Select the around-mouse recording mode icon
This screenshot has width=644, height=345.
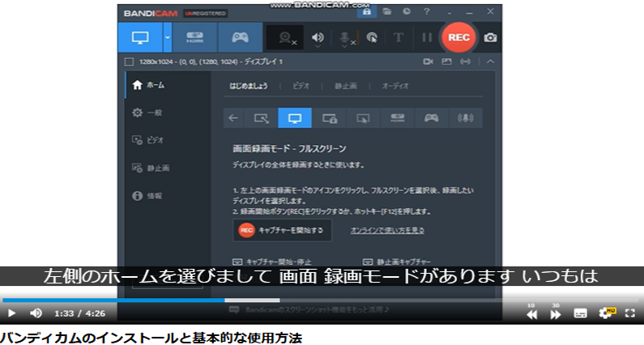point(363,118)
